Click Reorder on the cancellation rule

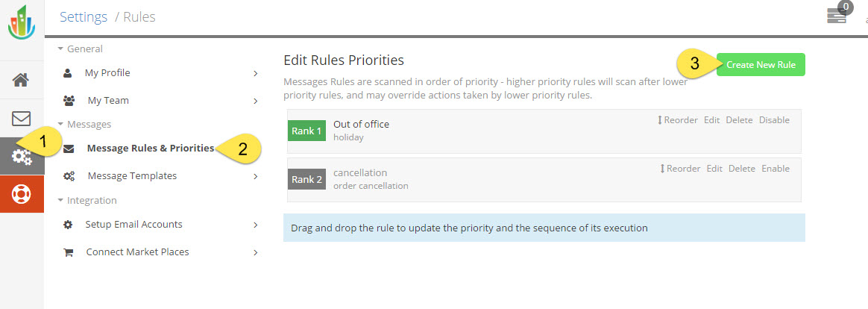point(680,169)
